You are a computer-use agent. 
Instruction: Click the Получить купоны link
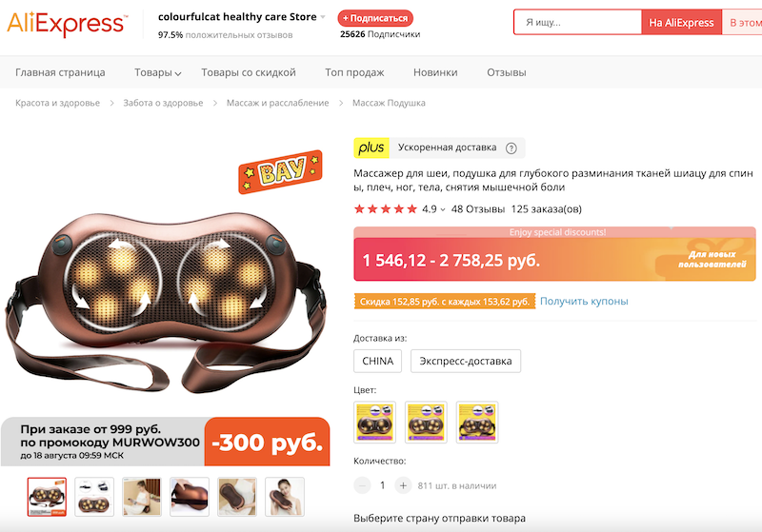tap(584, 301)
